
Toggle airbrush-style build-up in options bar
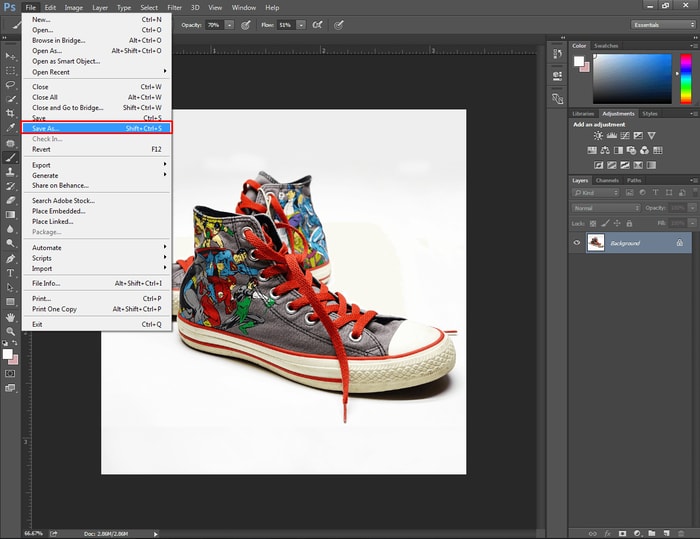pyautogui.click(x=317, y=25)
